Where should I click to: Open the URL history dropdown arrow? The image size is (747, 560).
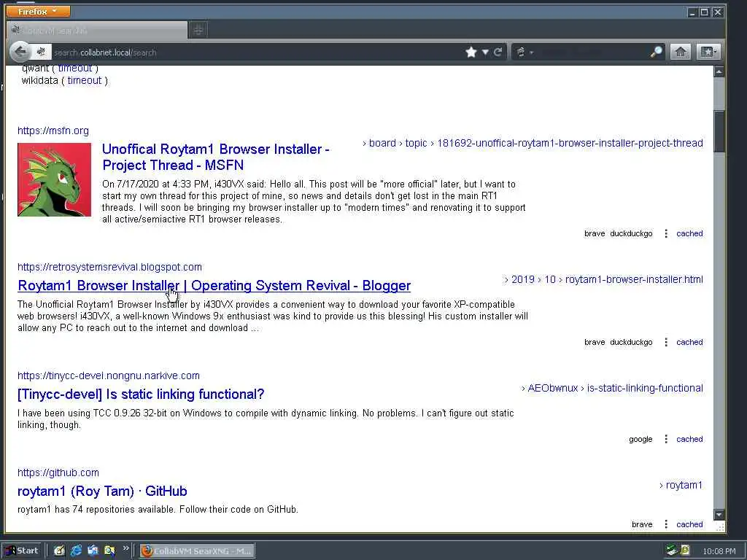tap(485, 52)
